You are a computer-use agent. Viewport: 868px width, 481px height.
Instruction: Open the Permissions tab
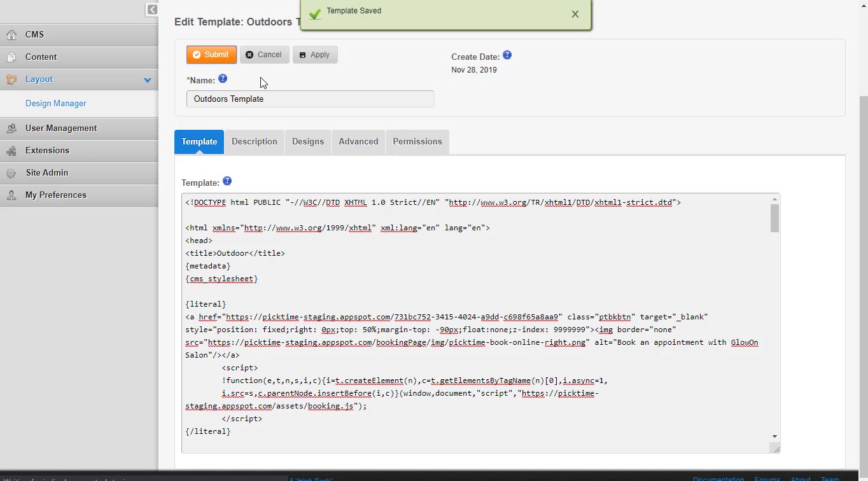pos(417,142)
